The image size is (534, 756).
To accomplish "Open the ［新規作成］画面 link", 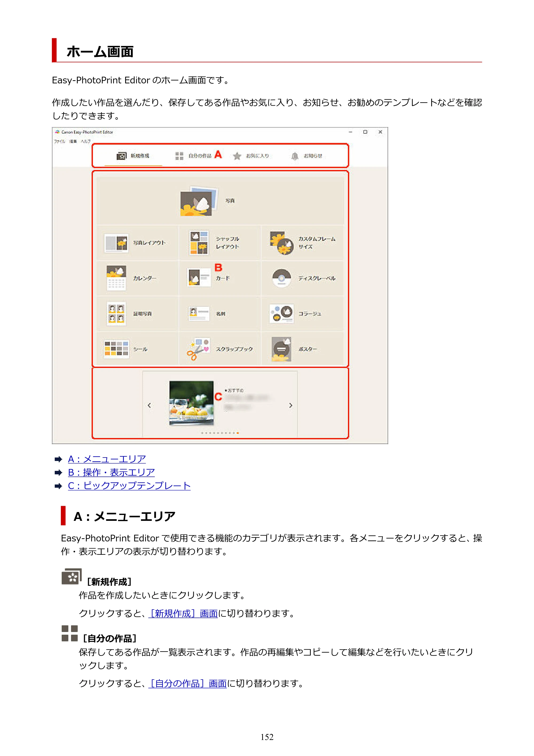I will 183,613.
